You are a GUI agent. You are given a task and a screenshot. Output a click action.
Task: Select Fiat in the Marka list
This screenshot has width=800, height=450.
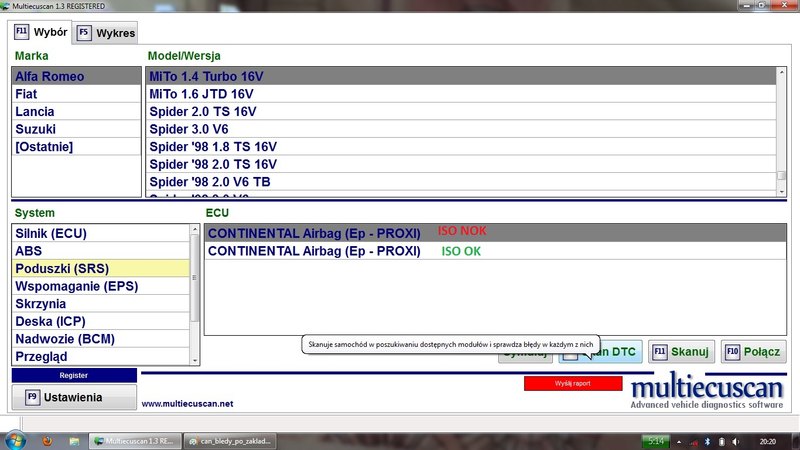76,94
